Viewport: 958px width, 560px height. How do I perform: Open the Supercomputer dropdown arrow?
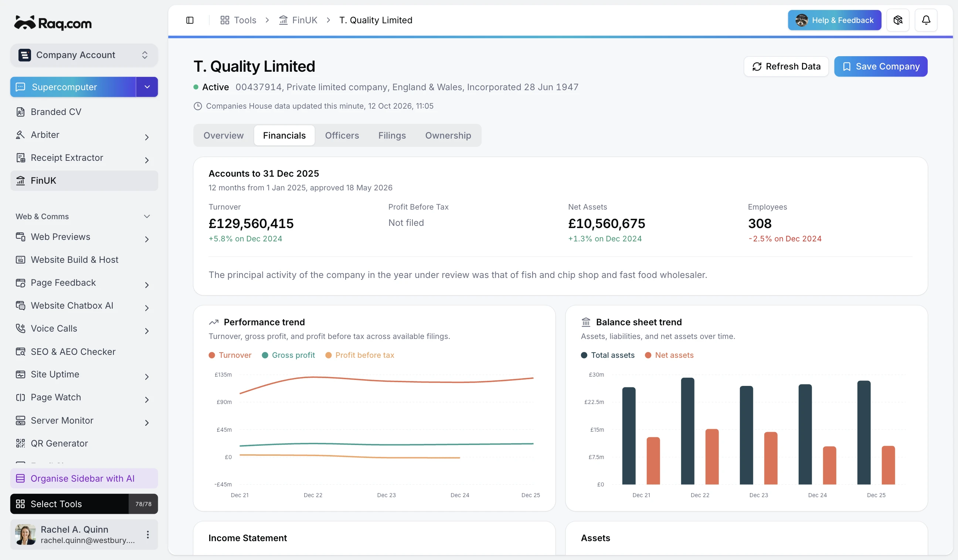147,87
